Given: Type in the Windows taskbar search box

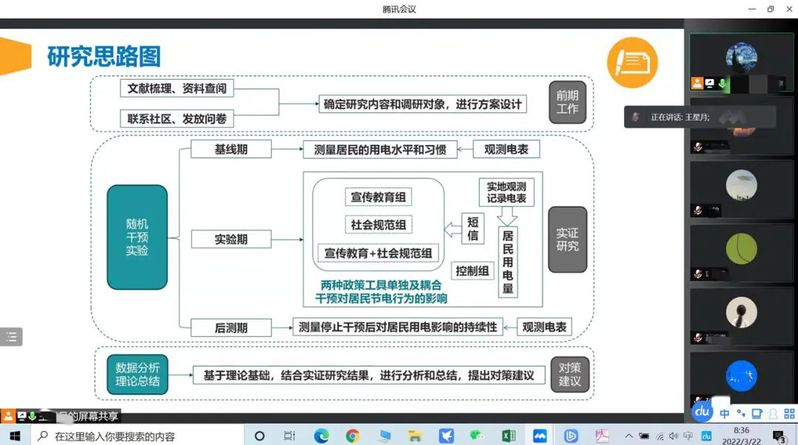Looking at the screenshot, I should tap(140, 436).
